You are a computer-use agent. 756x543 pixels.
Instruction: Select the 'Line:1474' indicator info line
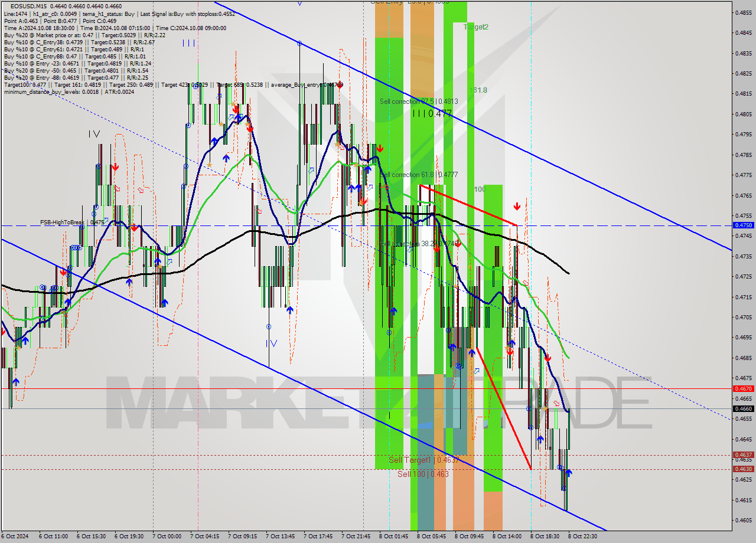119,14
